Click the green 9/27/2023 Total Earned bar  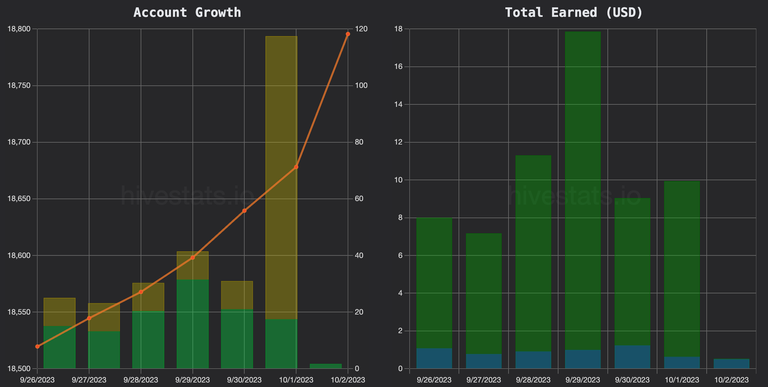pyautogui.click(x=483, y=294)
